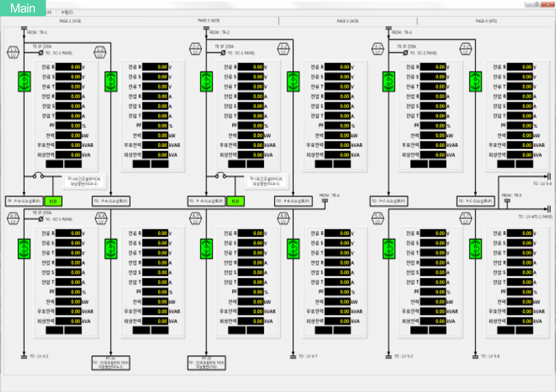This screenshot has height=392, width=556.
Task: Click right black status box under 3-2 LV panel
Action: pyautogui.click(x=524, y=164)
